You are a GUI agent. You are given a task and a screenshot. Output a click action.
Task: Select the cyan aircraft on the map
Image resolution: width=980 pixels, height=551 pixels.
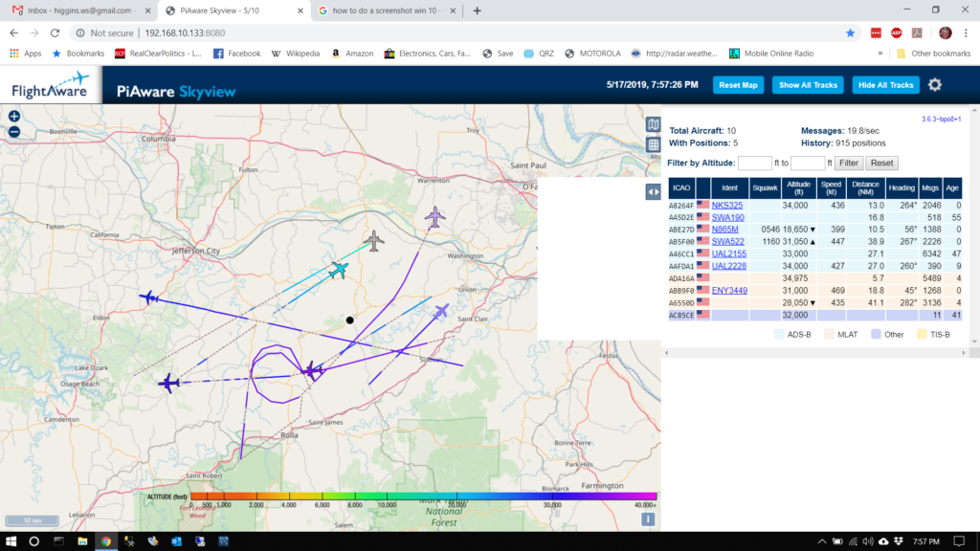338,270
